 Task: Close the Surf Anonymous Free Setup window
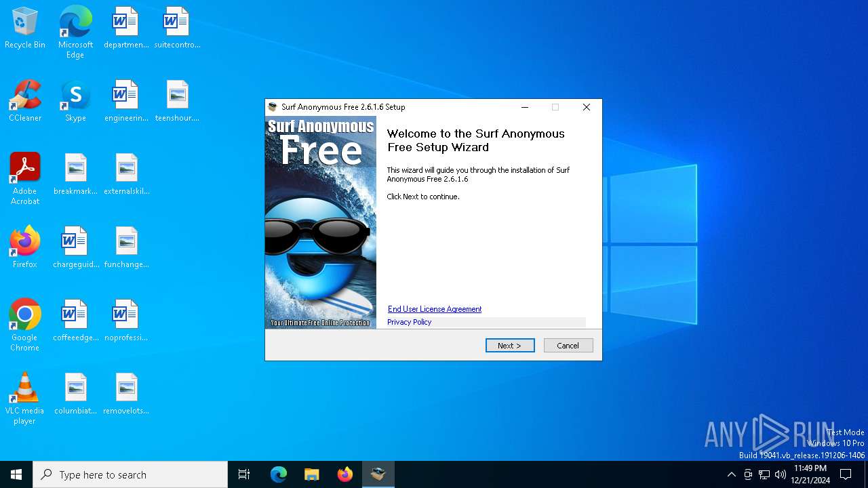pos(587,107)
